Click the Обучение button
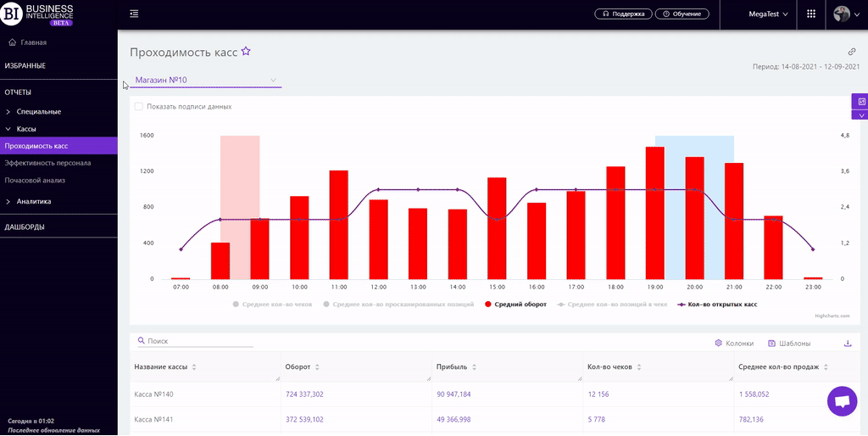Screen dimensions: 868x436 coord(687,14)
